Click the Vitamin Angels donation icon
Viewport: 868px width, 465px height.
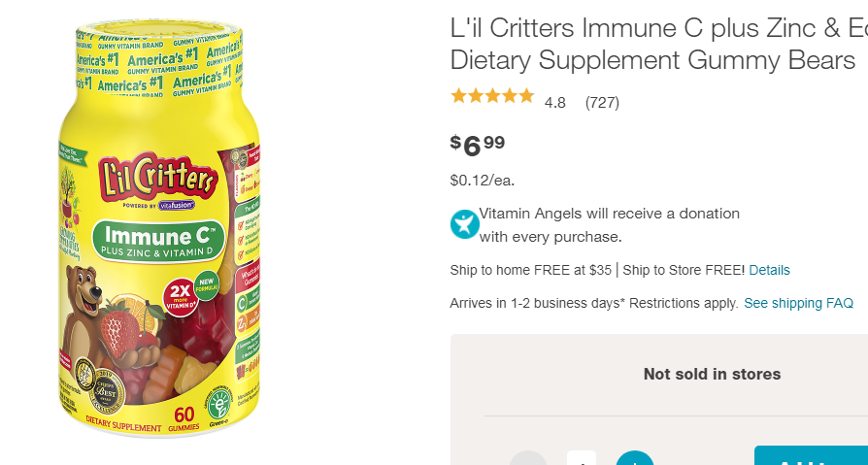[464, 224]
